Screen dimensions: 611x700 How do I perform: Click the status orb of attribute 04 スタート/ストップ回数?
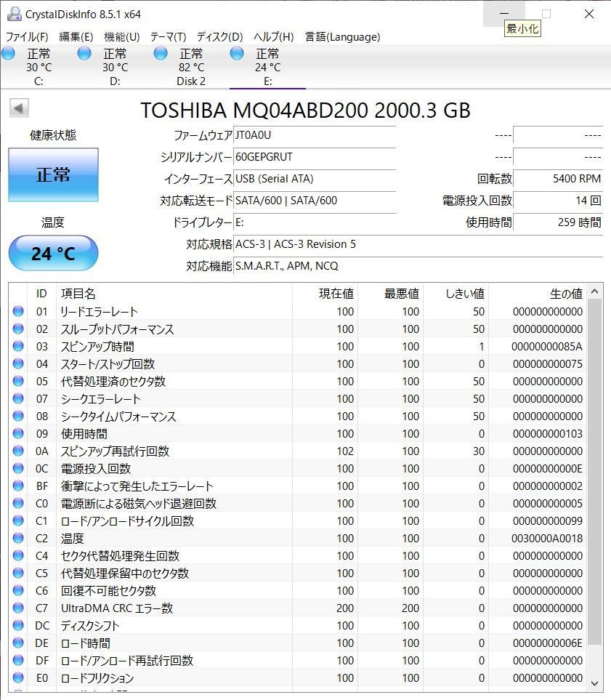pyautogui.click(x=18, y=363)
